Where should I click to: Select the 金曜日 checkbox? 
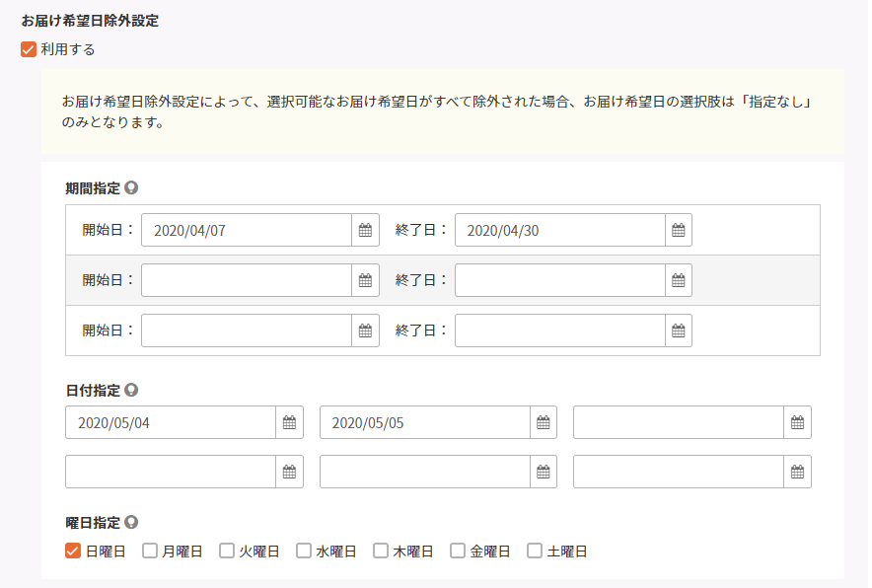tap(458, 551)
